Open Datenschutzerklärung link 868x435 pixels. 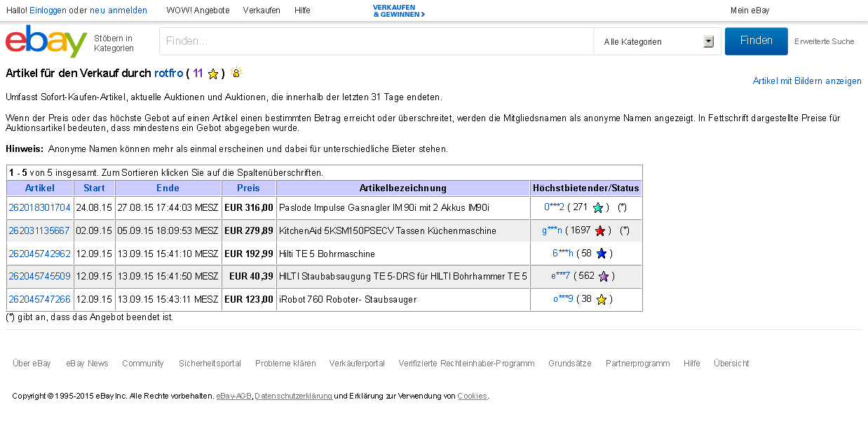pyautogui.click(x=293, y=396)
